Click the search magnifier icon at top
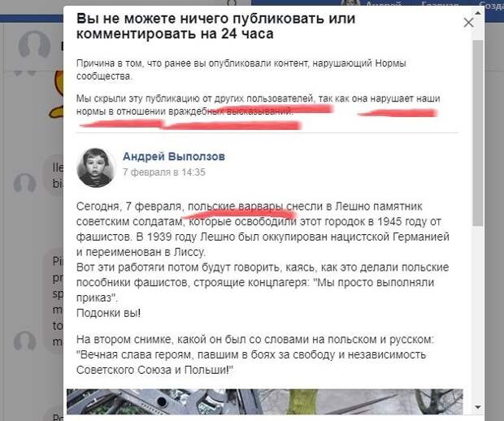Screen dimensions: 504x421 pos(232,3)
